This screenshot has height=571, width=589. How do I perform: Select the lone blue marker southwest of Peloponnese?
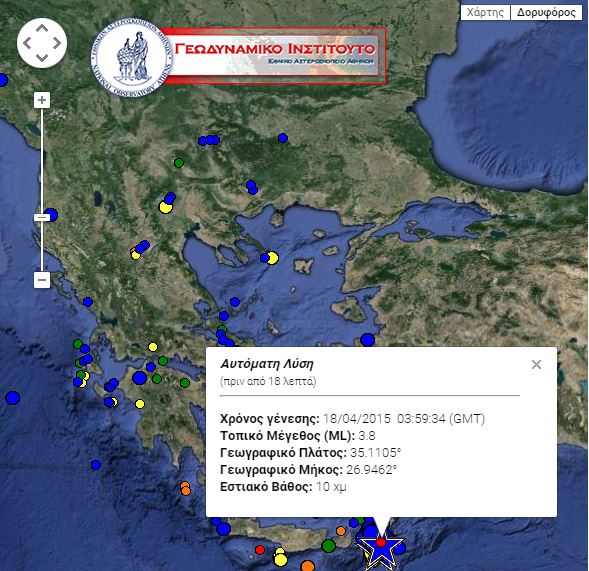point(96,465)
